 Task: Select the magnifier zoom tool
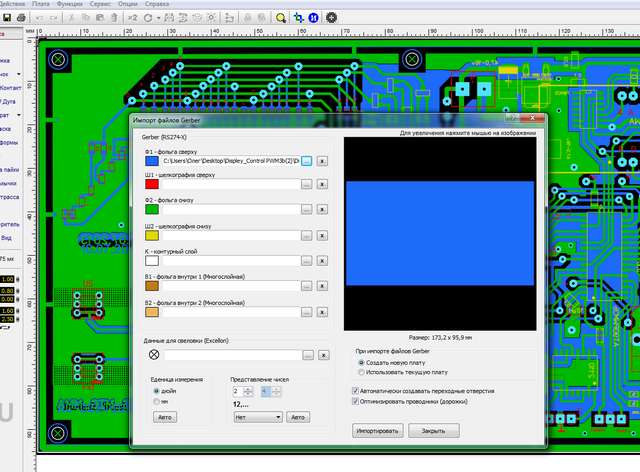tap(282, 17)
